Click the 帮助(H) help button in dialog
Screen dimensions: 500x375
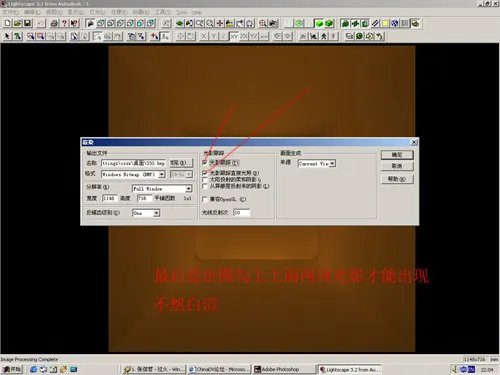397,179
